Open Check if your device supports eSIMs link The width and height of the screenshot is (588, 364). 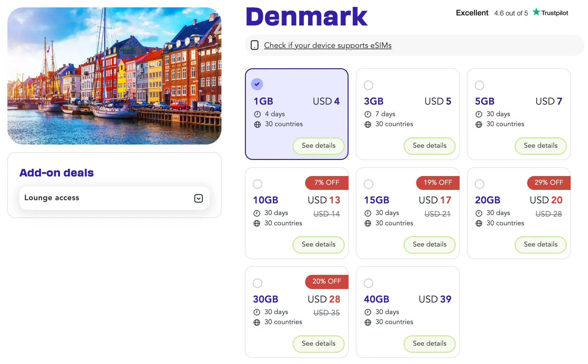click(x=328, y=45)
